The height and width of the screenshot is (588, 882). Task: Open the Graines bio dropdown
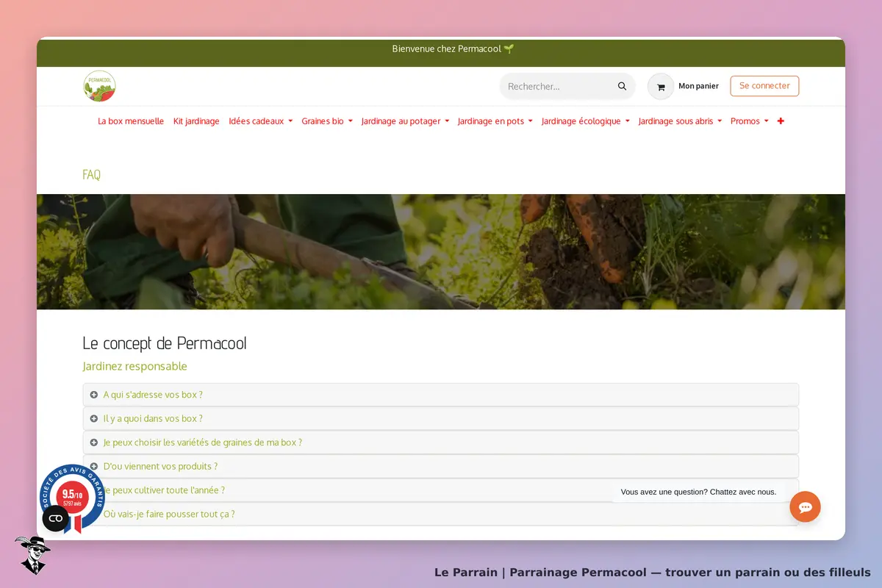pyautogui.click(x=327, y=121)
